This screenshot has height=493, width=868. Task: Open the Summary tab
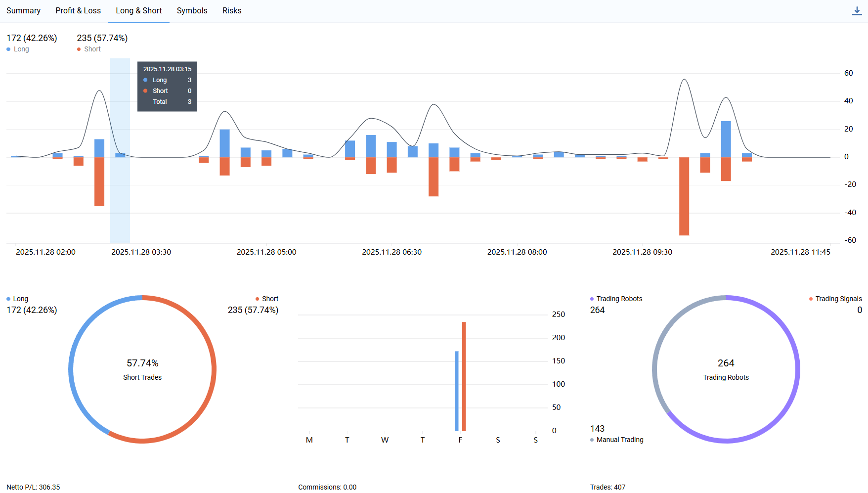point(23,11)
